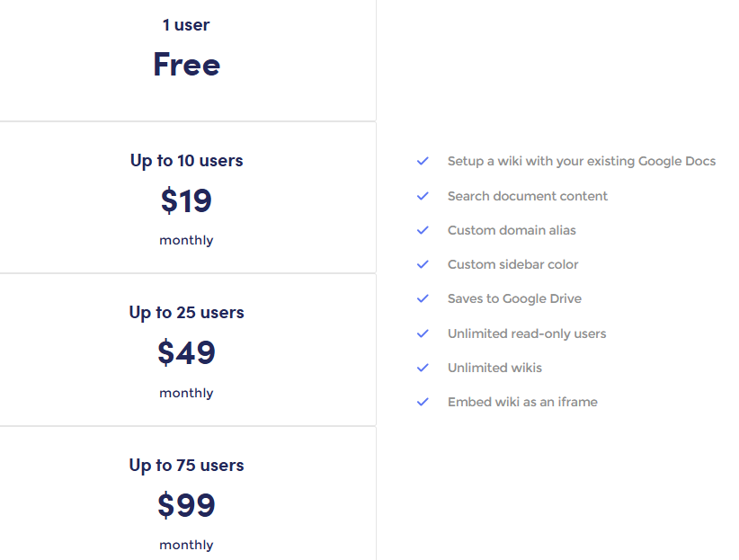This screenshot has height=560, width=739.
Task: Click the Up to 25 users heading
Action: pyautogui.click(x=187, y=313)
